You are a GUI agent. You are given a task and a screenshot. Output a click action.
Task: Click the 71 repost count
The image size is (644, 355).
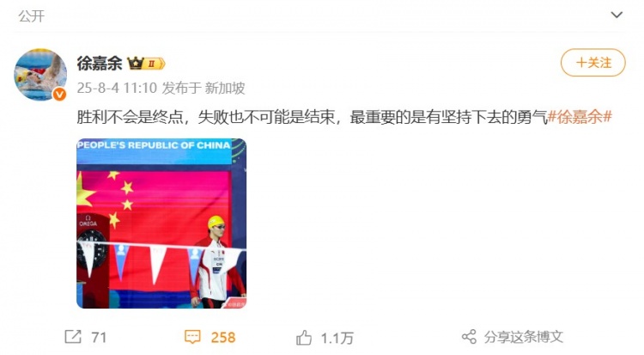pyautogui.click(x=99, y=338)
